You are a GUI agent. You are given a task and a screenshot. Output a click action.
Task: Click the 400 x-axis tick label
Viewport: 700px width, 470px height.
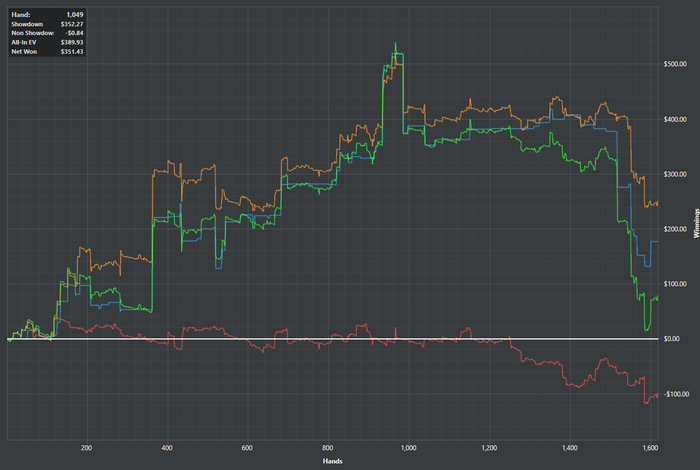point(167,448)
